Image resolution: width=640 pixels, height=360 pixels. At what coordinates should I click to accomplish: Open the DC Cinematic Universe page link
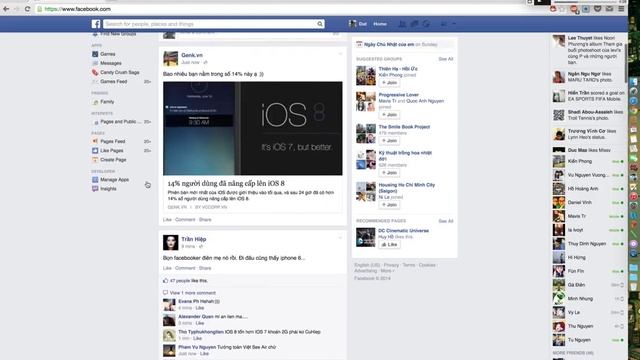pos(403,231)
